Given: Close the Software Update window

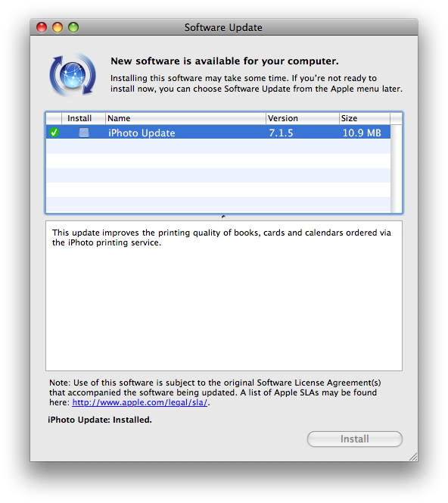Looking at the screenshot, I should (42, 27).
